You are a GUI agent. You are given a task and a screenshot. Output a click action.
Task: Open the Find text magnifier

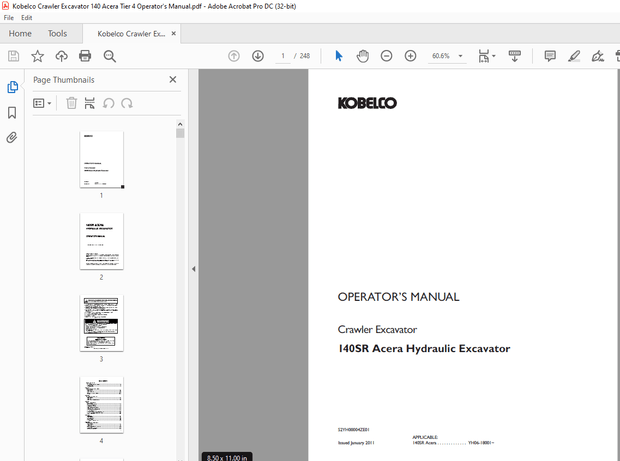pos(110,56)
